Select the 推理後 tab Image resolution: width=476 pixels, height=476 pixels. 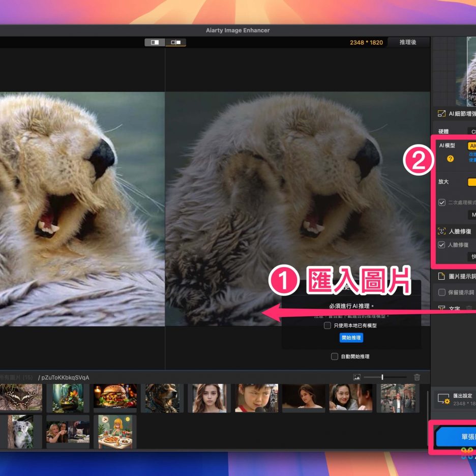(x=408, y=42)
